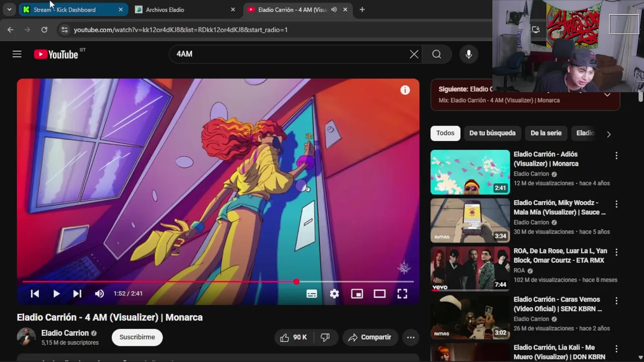
Task: Open the Mala Mía thumbnail
Action: click(470, 220)
